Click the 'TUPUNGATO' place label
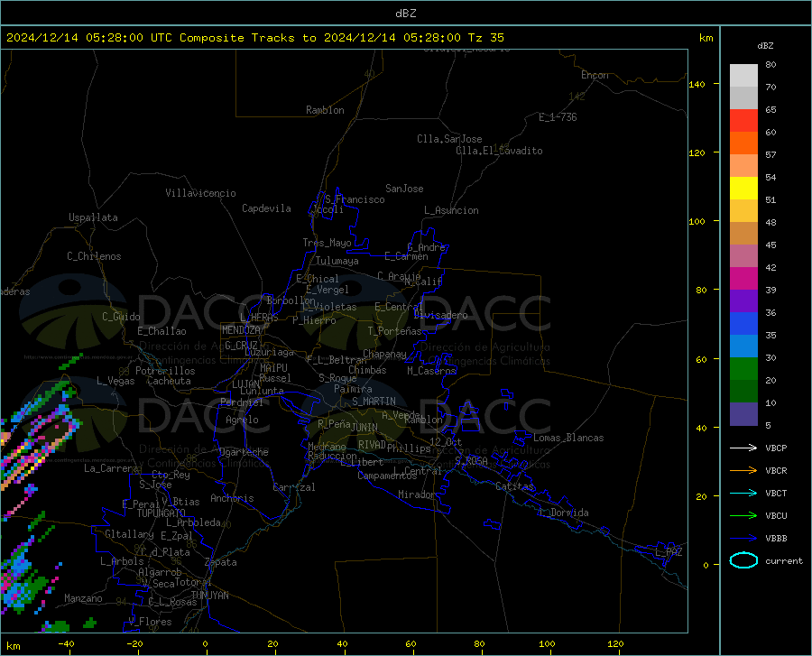812x656 pixels. point(161,513)
